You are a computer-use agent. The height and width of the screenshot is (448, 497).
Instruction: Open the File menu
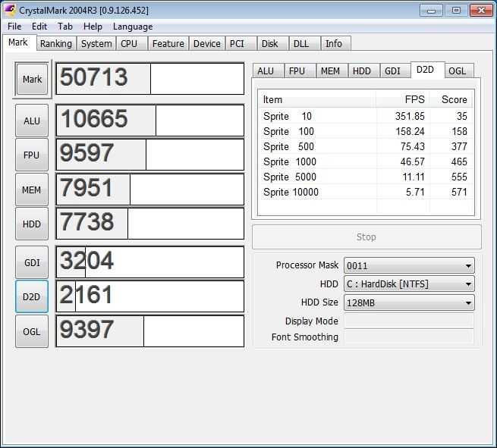(x=14, y=27)
